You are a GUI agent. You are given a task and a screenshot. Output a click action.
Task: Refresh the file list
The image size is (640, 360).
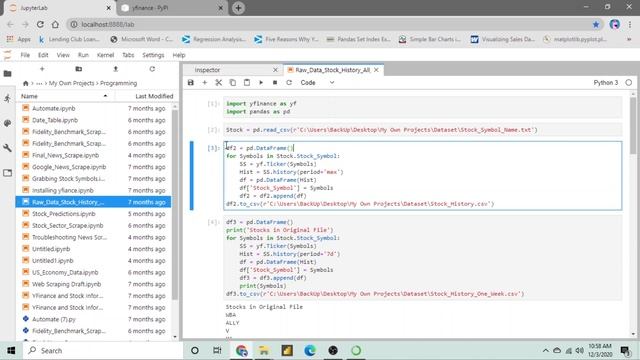[x=152, y=69]
